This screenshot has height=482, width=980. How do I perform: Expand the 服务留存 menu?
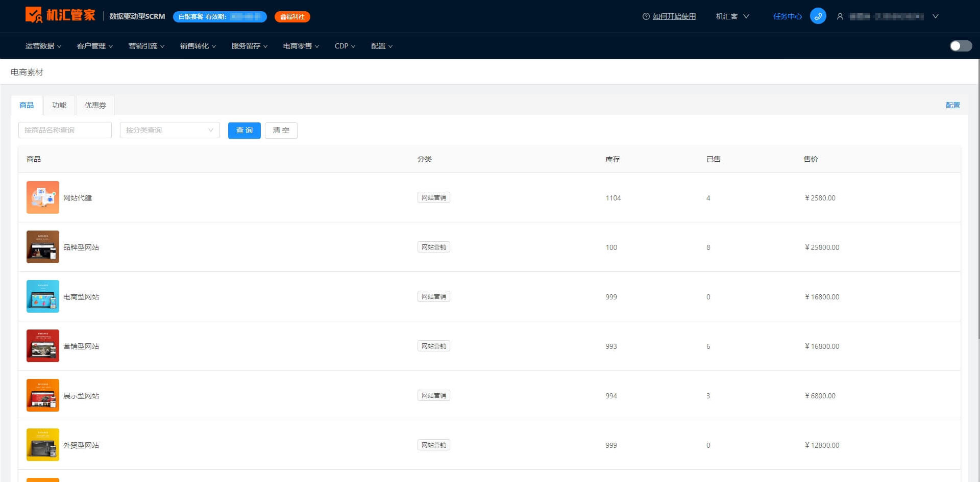point(250,46)
